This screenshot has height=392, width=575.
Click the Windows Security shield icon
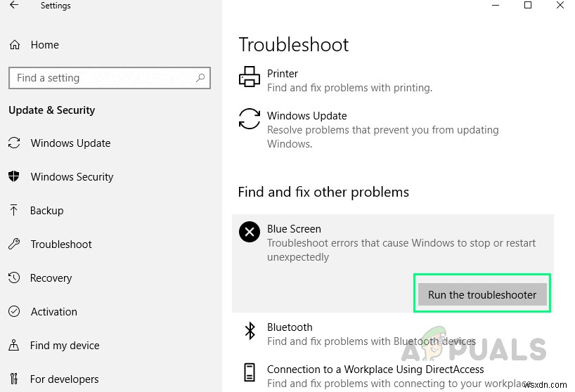14,177
